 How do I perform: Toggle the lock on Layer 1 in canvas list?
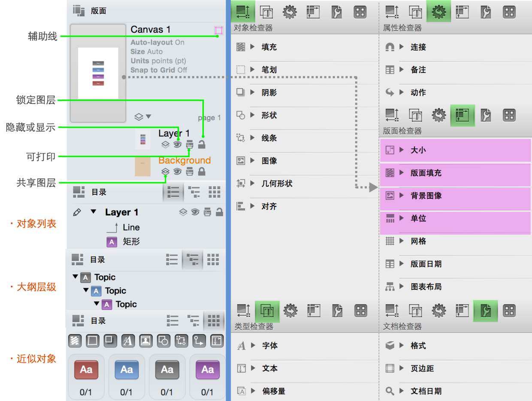[202, 145]
